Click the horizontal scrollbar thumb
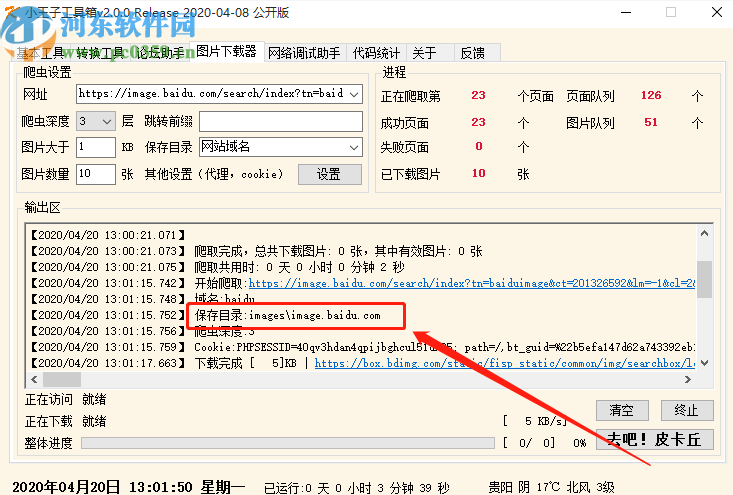 click(x=62, y=379)
